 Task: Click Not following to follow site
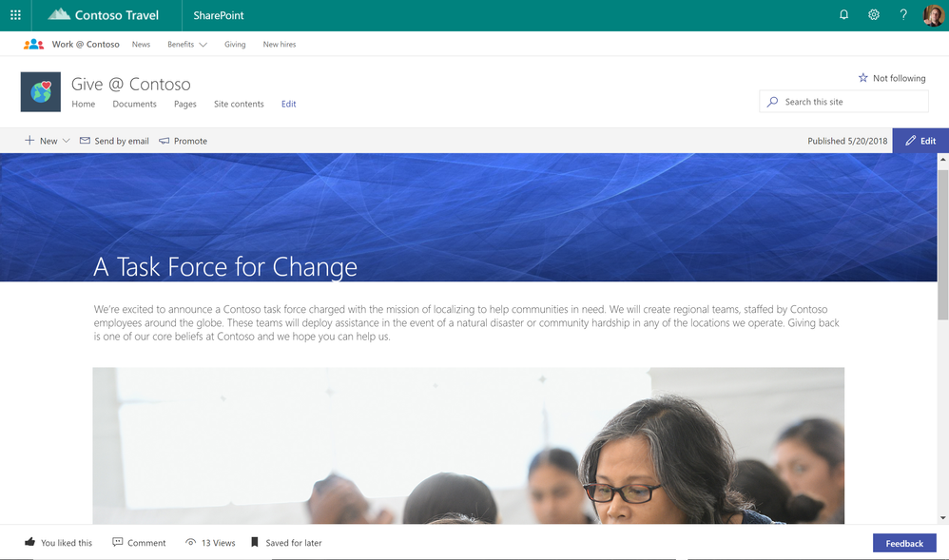pos(899,78)
